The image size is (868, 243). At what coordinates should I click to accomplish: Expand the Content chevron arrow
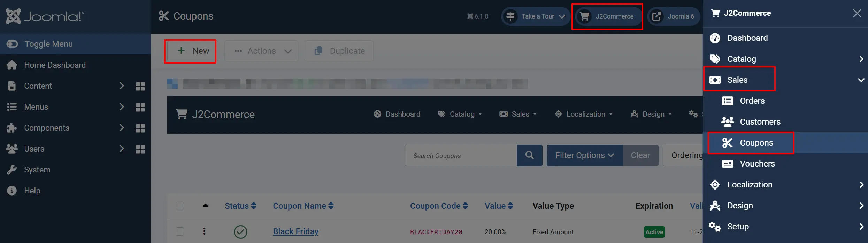point(122,86)
